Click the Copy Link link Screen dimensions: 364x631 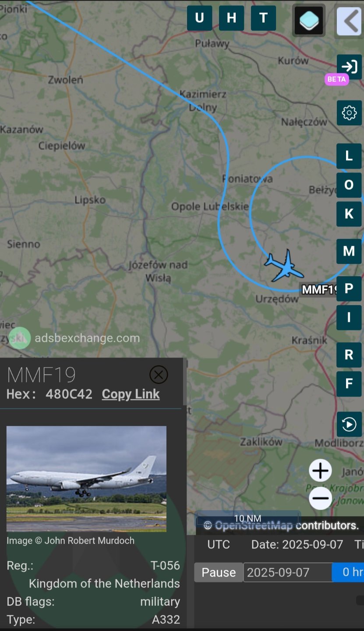click(131, 394)
